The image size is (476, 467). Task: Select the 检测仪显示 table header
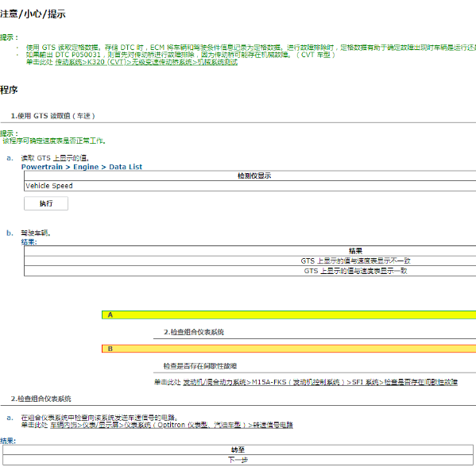click(x=250, y=176)
